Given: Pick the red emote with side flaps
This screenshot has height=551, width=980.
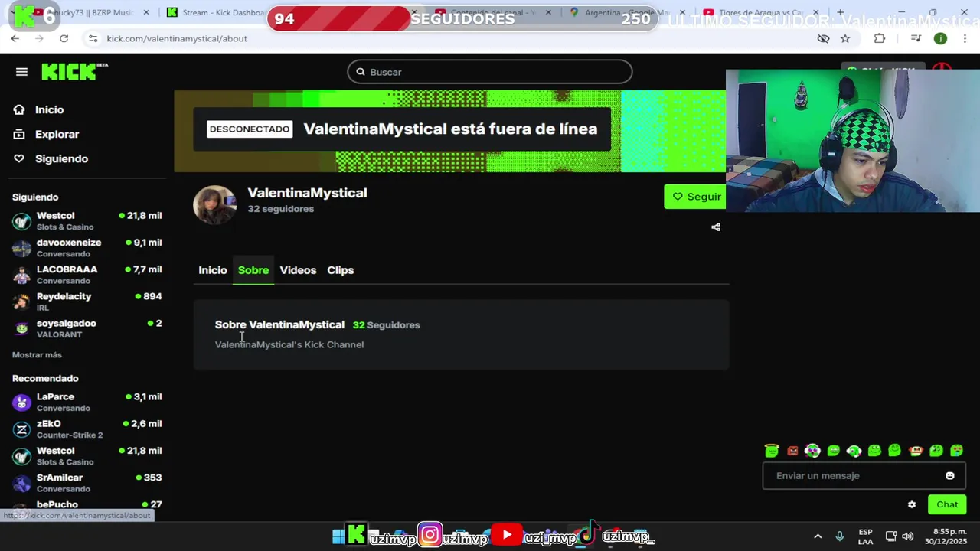Looking at the screenshot, I should (916, 451).
